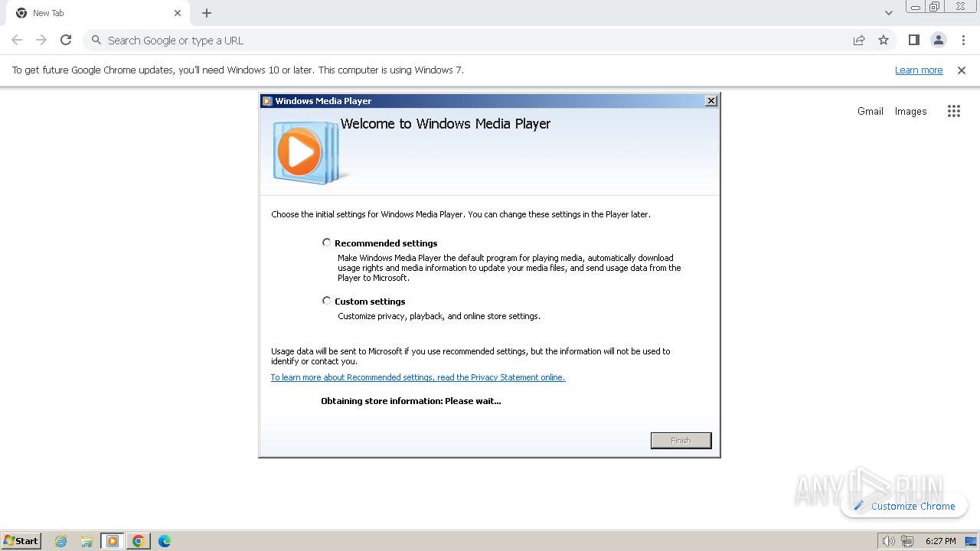Open Gmail link

coord(871,111)
